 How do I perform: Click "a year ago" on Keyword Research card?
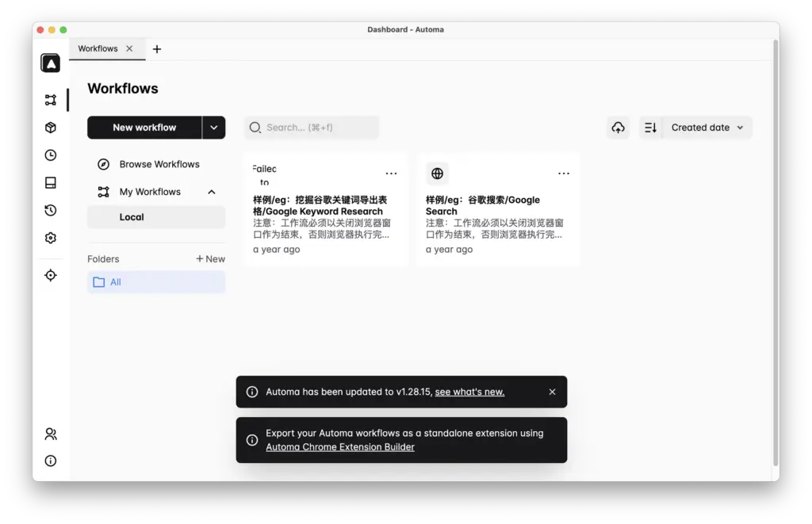coord(277,249)
